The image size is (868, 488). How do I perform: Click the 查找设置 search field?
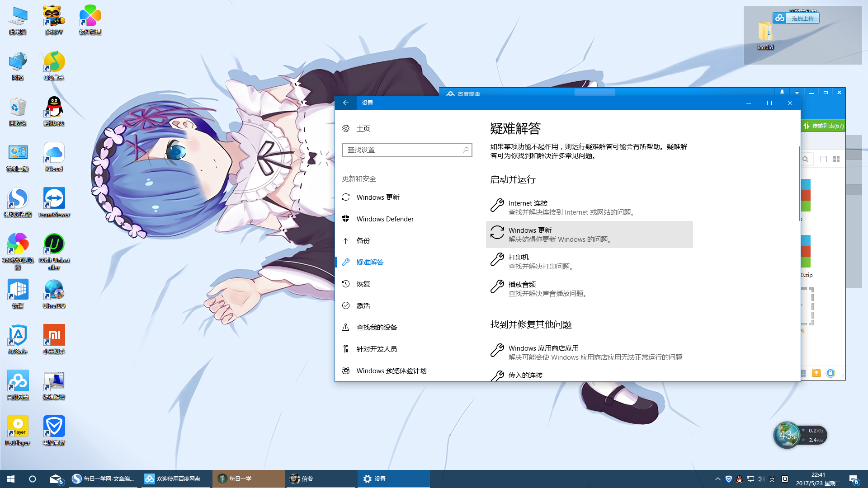pyautogui.click(x=407, y=150)
